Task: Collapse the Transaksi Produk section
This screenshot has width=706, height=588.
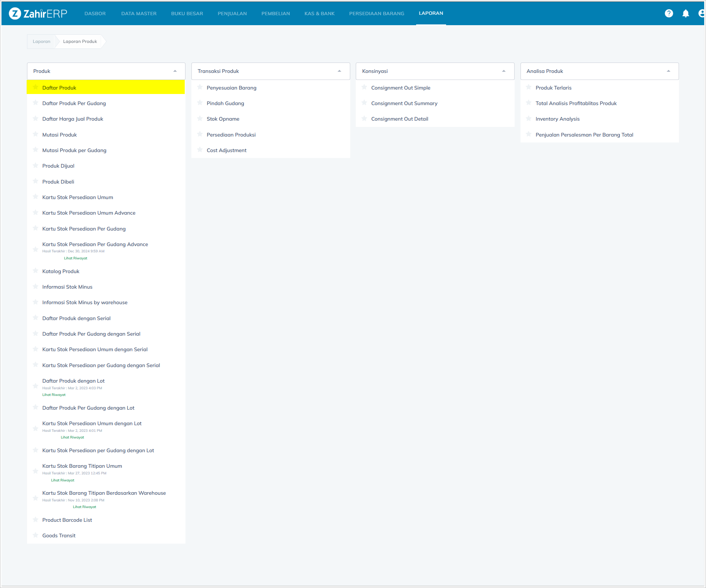Action: 339,71
